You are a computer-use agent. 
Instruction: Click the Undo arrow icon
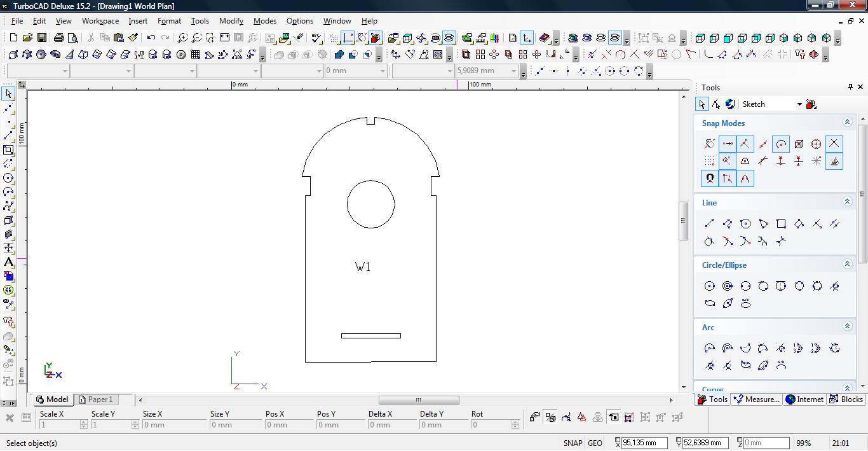coord(151,38)
